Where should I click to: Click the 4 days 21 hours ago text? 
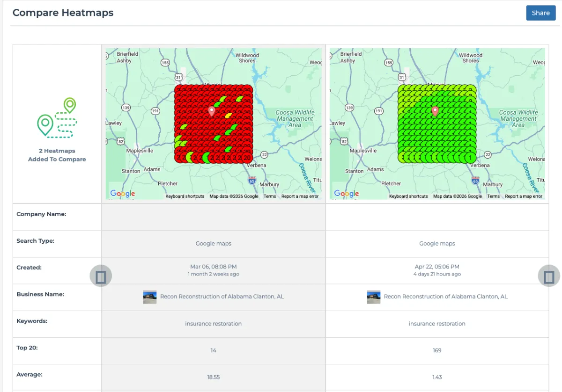(437, 274)
